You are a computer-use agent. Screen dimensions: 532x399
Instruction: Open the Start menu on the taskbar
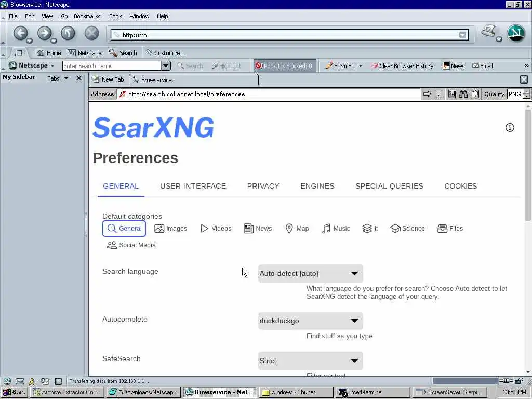14,392
